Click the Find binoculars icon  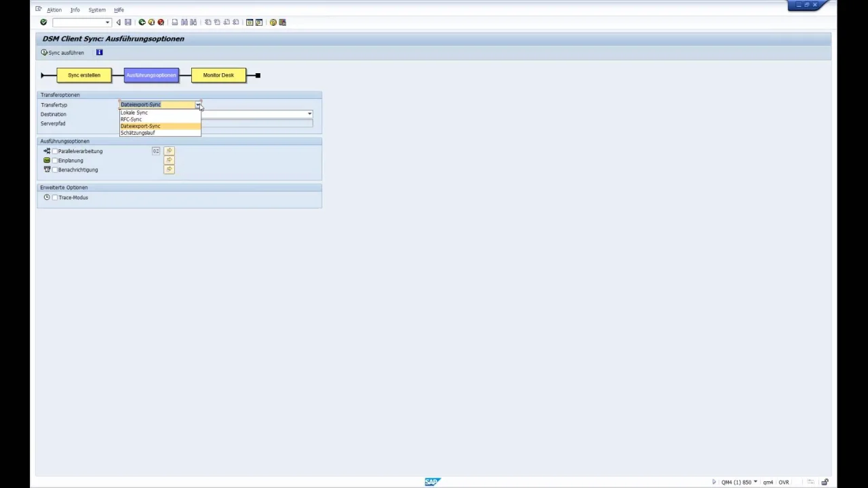click(x=184, y=22)
